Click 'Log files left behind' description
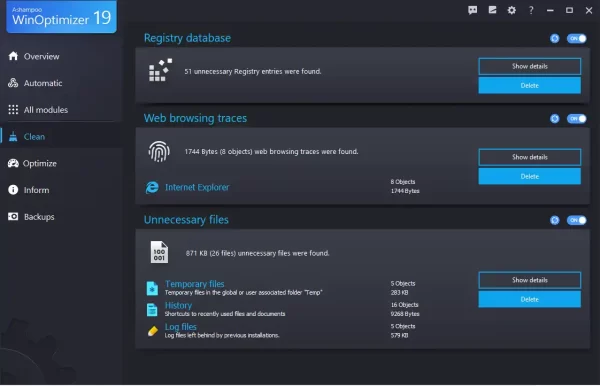600x386 pixels. [222, 336]
